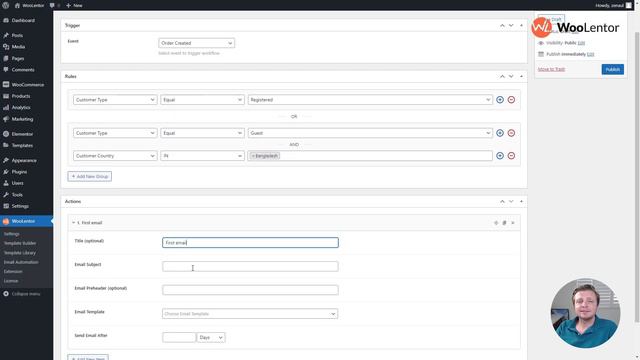Move Trigger panel down
Image resolution: width=640 pixels, height=360 pixels.
pos(511,25)
